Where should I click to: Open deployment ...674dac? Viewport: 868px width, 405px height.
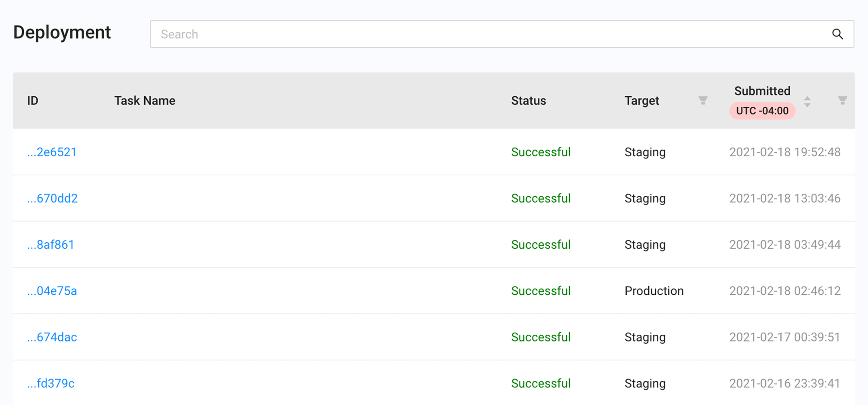pyautogui.click(x=52, y=337)
